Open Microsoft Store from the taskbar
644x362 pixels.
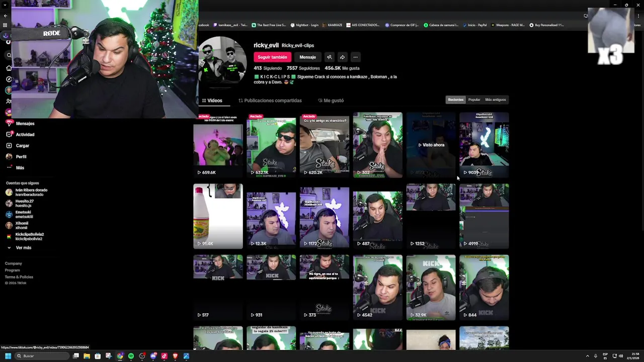click(98, 356)
